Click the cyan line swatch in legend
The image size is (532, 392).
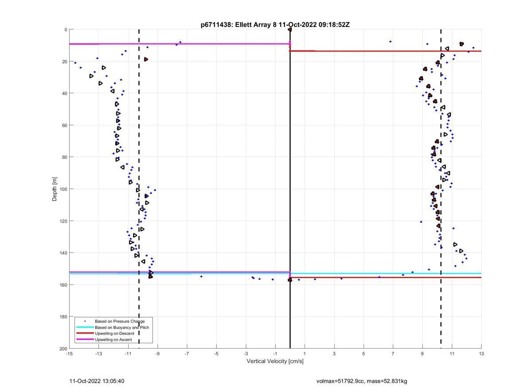coord(85,327)
